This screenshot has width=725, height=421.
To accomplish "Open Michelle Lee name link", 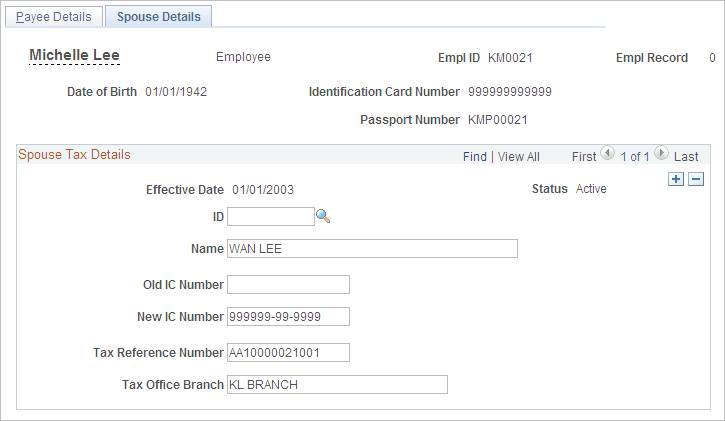I will [x=74, y=55].
